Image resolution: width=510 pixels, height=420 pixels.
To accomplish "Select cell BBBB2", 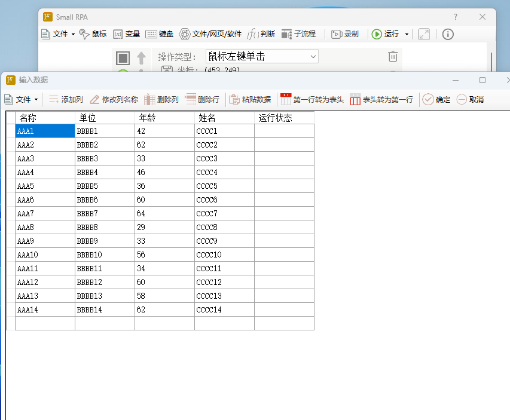I will point(105,145).
